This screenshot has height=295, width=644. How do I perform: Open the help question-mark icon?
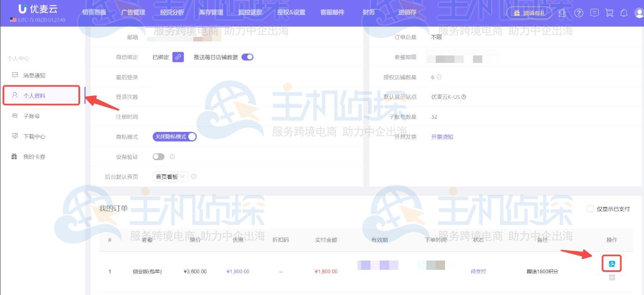579,14
